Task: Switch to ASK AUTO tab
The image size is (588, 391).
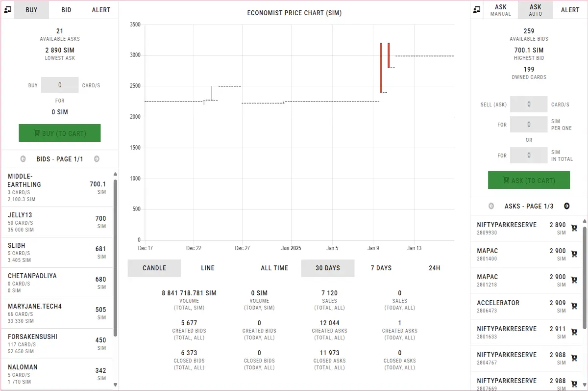Action: coord(536,10)
